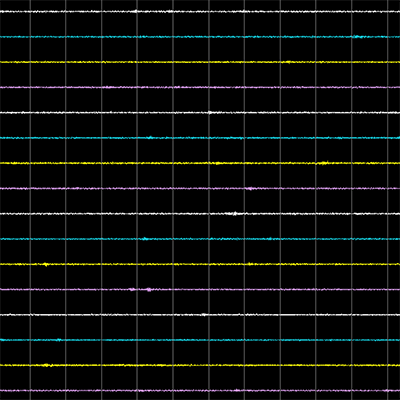Click the bright spike on topmost cyan trace
This screenshot has height=400, width=400.
(357, 36)
